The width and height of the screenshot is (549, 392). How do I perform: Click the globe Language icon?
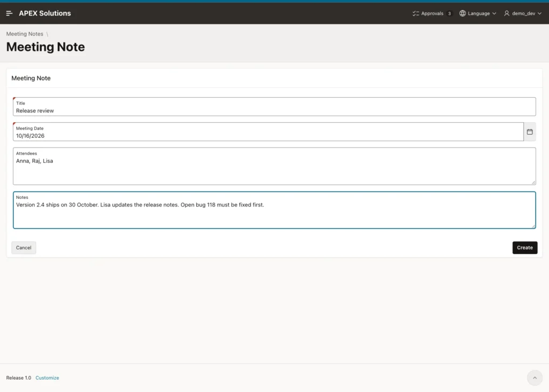(463, 13)
